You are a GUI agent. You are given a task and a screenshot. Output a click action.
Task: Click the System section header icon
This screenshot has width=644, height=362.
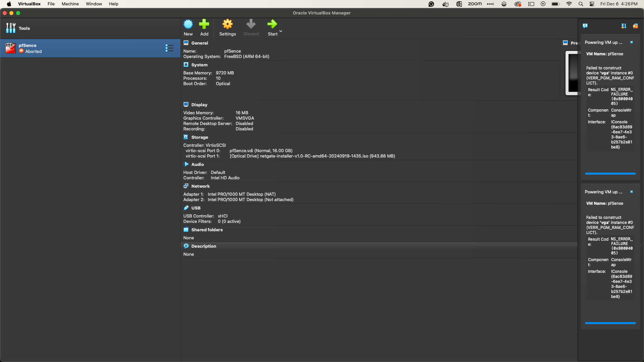(186, 65)
